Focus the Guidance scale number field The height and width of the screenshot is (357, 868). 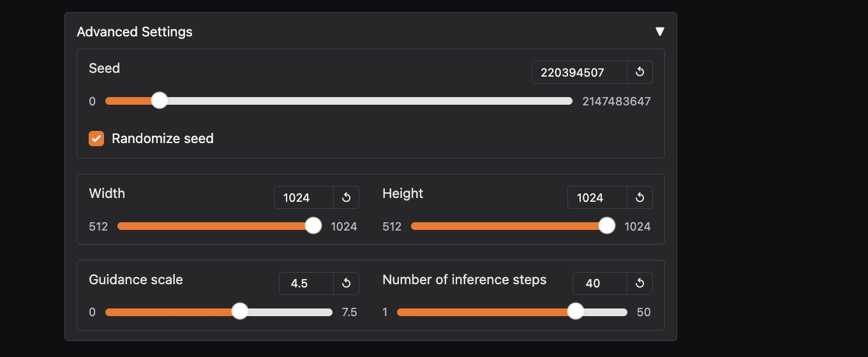306,284
